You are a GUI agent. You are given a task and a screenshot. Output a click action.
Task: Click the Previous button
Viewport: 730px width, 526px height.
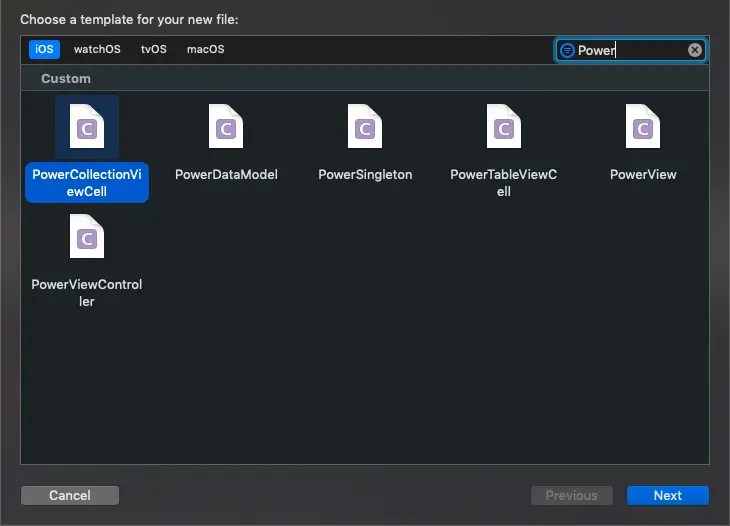[572, 495]
